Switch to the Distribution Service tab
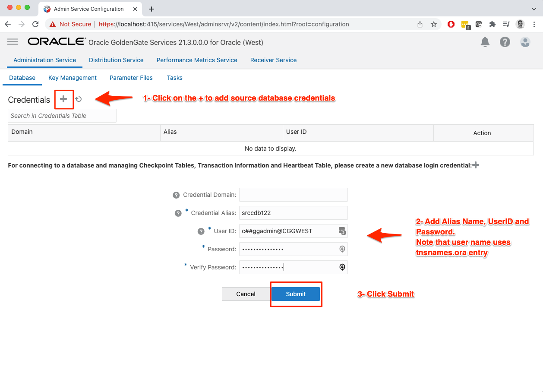543x392 pixels. click(116, 60)
